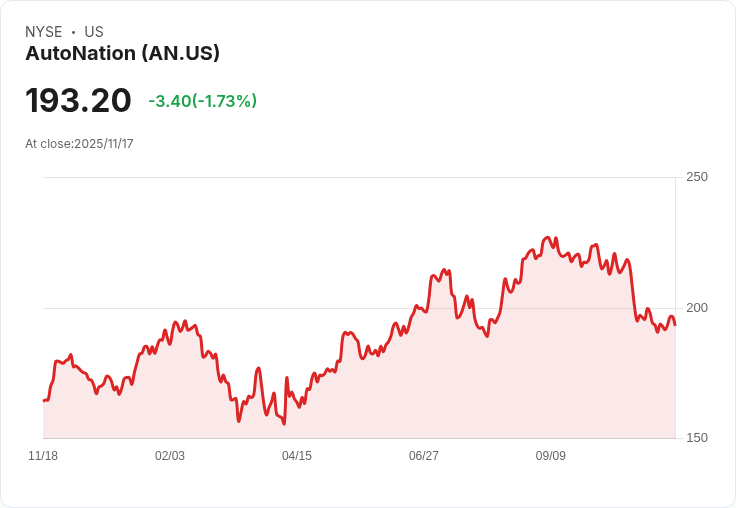
Task: Click the 02/03 date on x-axis
Action: [x=170, y=456]
